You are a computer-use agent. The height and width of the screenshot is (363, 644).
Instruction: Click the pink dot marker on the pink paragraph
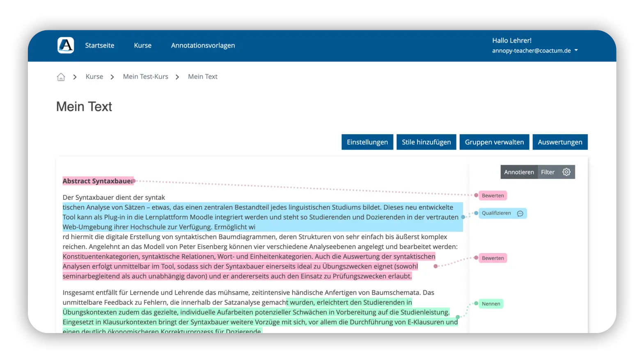435,266
